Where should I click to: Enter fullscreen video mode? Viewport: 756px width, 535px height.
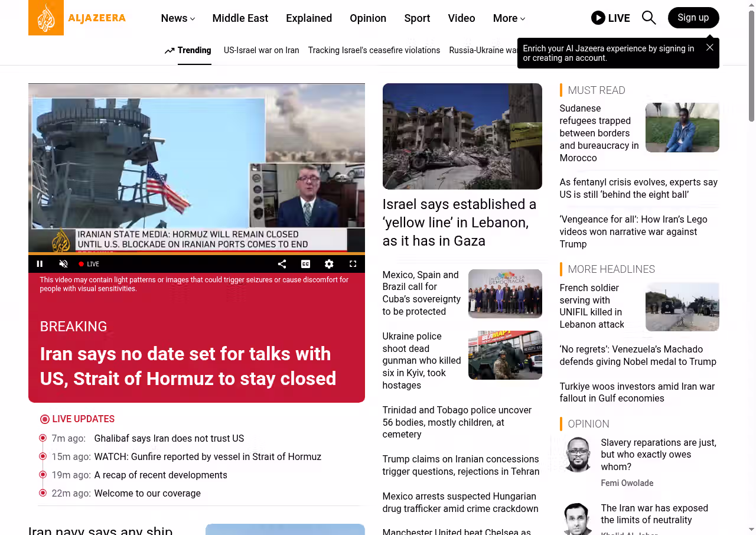[353, 264]
